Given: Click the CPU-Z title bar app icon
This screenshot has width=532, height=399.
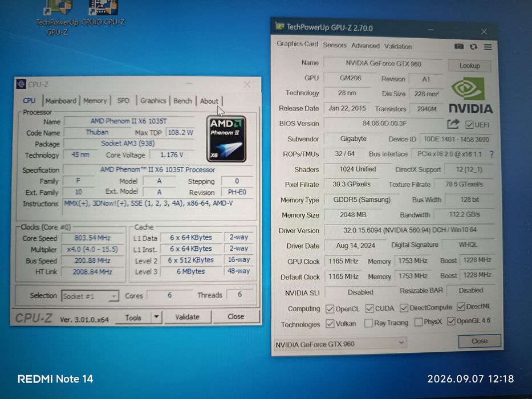Looking at the screenshot, I should click(21, 84).
